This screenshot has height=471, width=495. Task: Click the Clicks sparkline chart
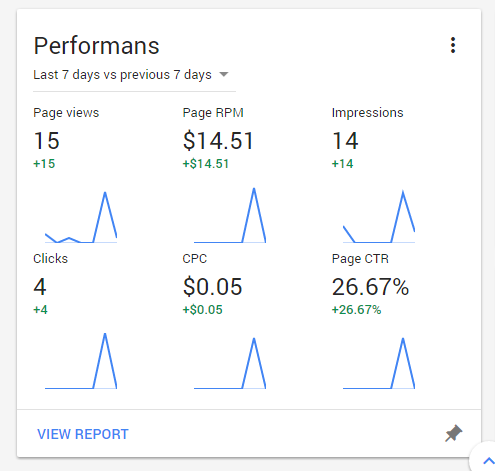tap(81, 361)
